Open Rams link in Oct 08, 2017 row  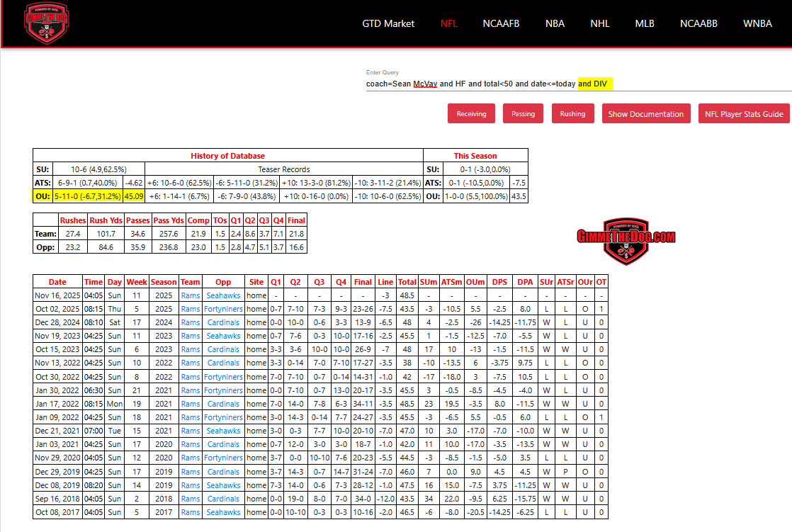[x=191, y=512]
